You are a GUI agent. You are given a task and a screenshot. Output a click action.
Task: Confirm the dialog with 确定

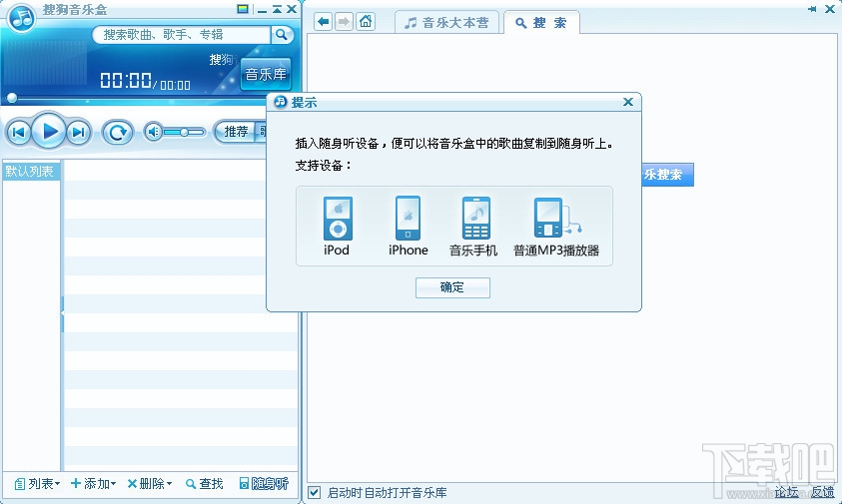pos(452,287)
